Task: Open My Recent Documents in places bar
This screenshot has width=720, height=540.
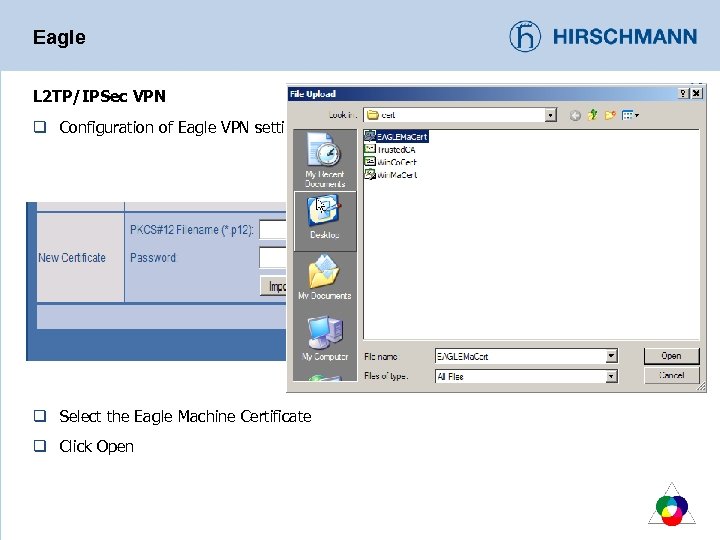Action: (x=325, y=159)
